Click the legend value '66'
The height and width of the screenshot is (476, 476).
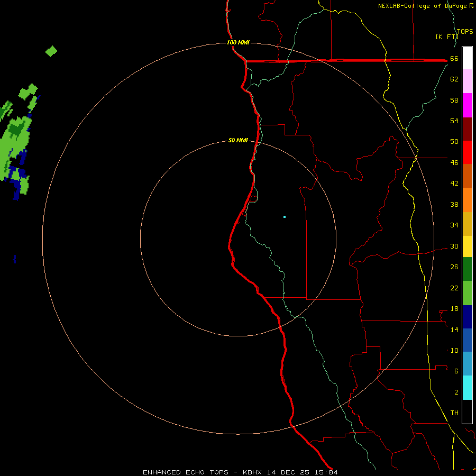[x=454, y=58]
